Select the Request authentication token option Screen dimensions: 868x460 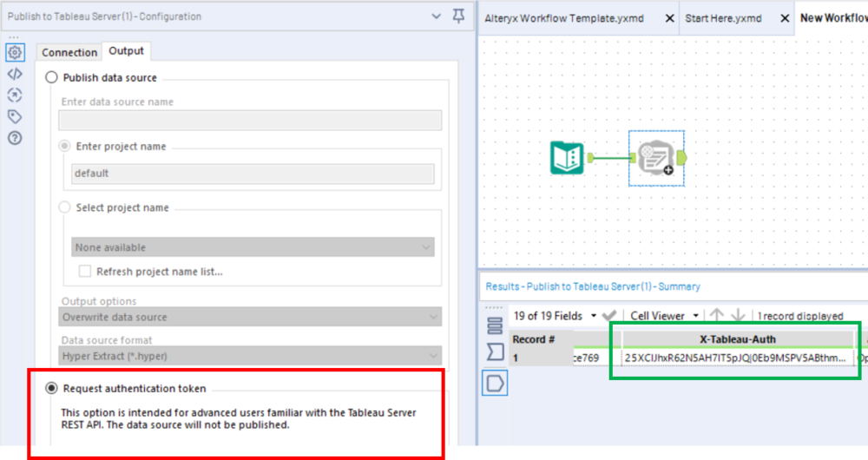point(52,389)
